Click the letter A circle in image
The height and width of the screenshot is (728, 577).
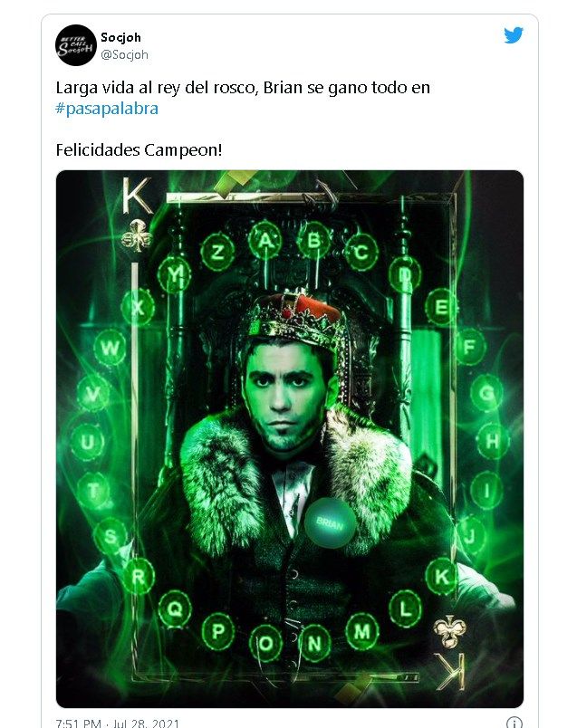[266, 240]
